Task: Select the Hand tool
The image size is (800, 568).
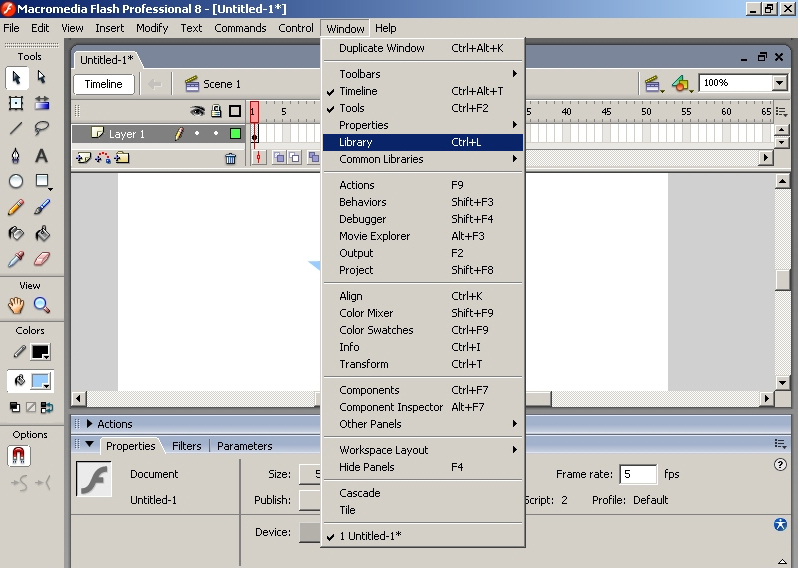Action: pos(16,306)
